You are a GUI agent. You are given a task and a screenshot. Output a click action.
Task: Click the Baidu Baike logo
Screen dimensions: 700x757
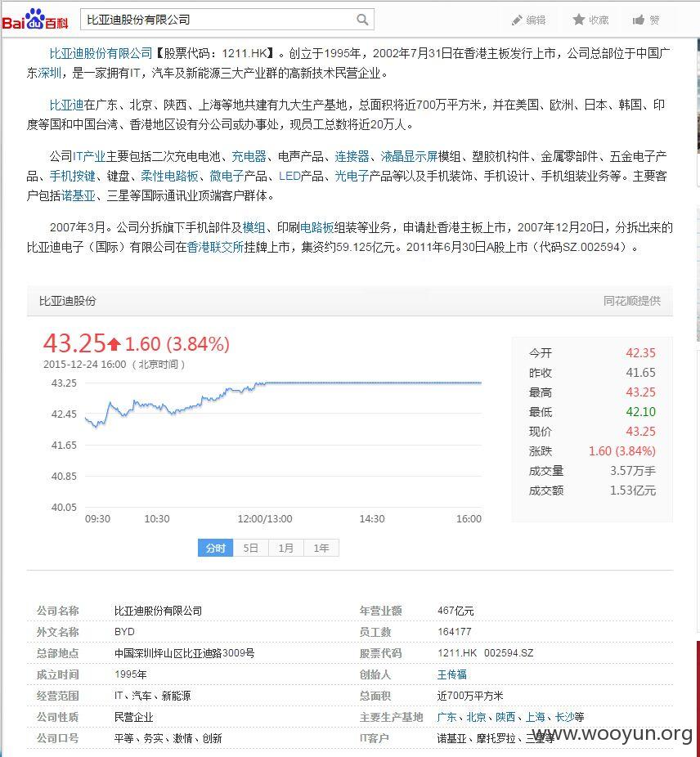coord(35,20)
